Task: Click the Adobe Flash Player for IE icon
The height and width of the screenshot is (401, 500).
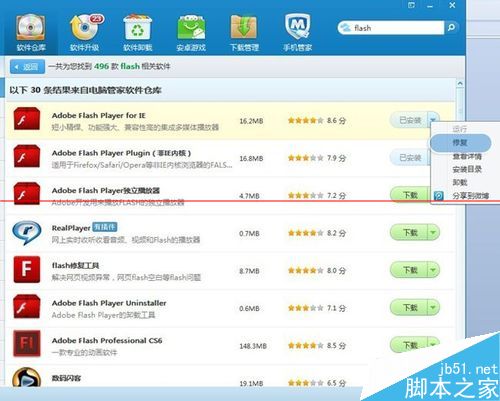Action: click(27, 119)
